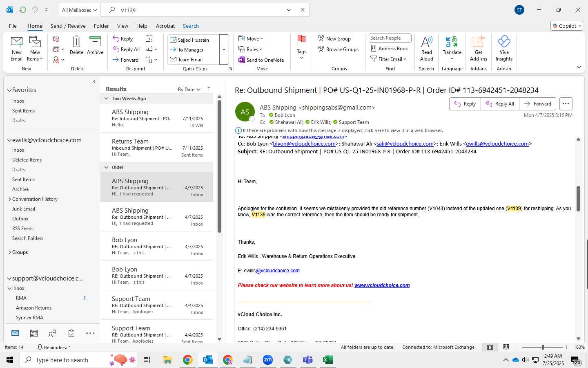
Task: Switch to the Send / Receive tab
Action: 68,26
